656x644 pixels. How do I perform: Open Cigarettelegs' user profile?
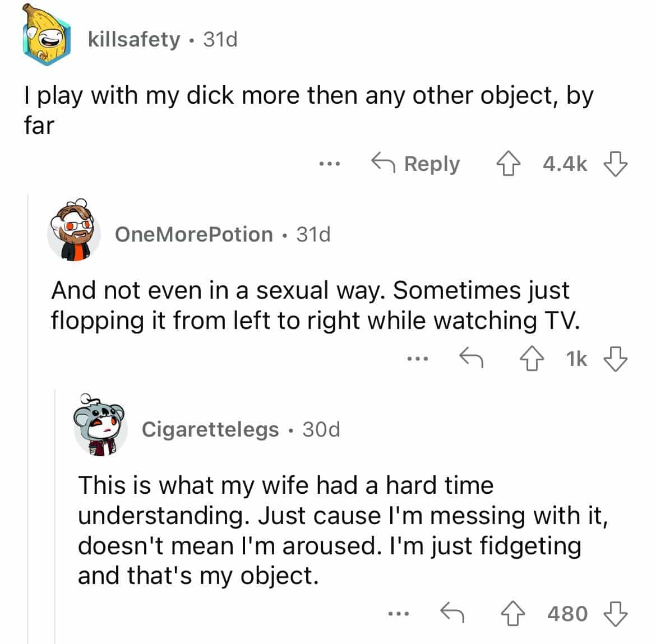coord(210,429)
